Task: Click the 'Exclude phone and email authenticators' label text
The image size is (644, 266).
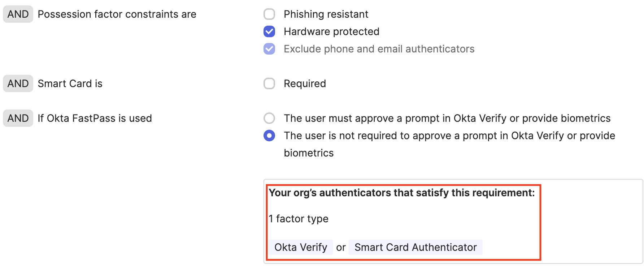Action: point(379,49)
